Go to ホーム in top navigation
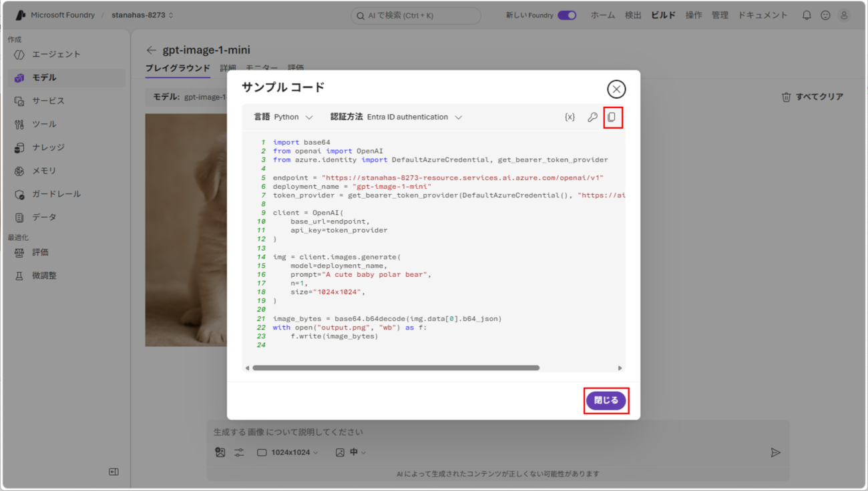The width and height of the screenshot is (868, 491). (603, 15)
